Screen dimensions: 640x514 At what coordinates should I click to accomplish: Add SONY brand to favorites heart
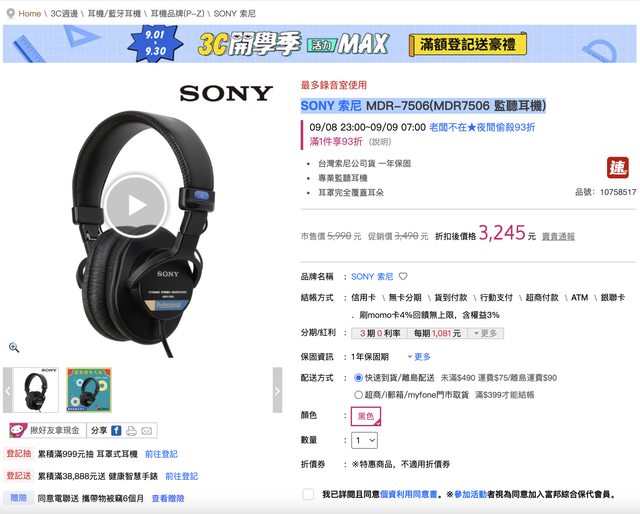[x=403, y=276]
